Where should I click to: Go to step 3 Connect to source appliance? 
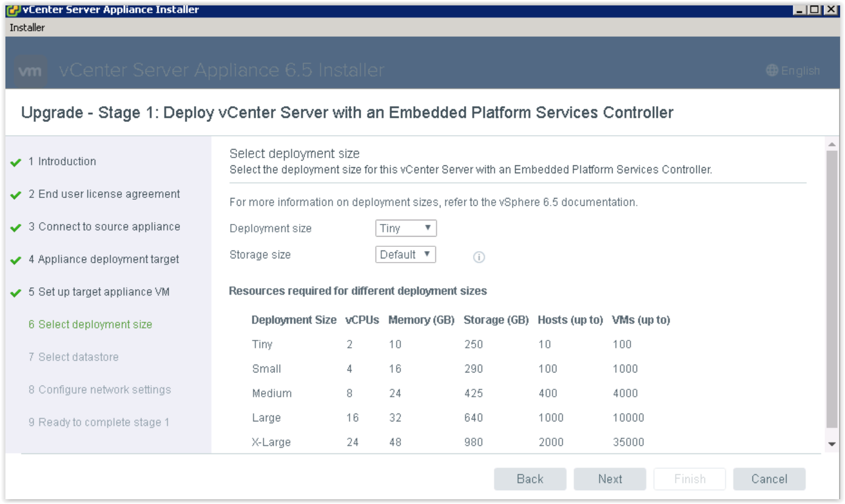104,226
